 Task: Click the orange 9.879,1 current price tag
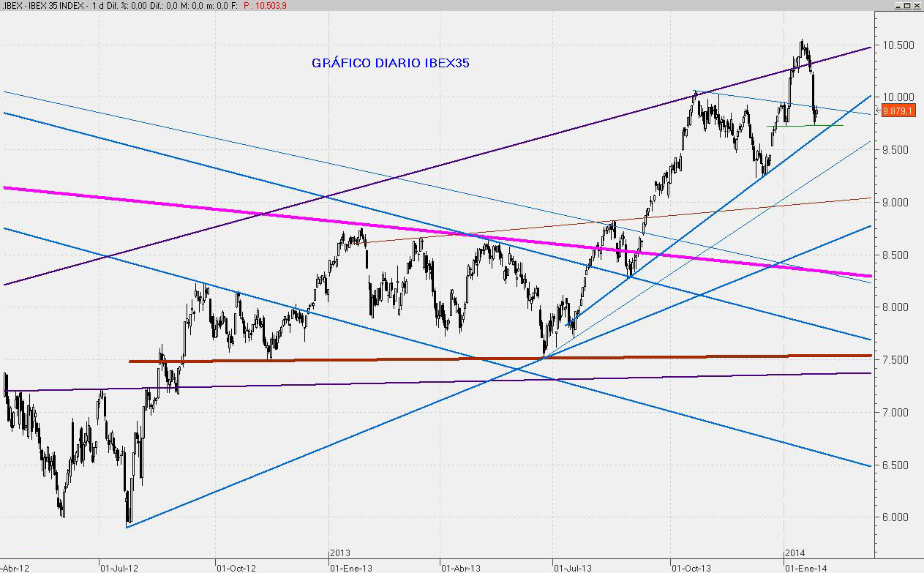tap(896, 111)
